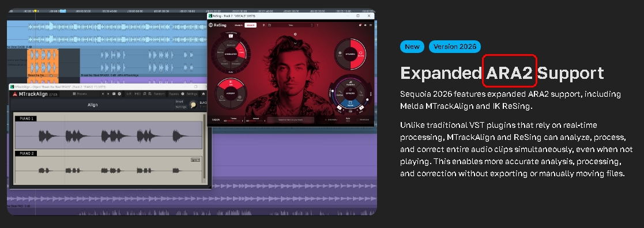Go to previous preset arrow in MTrackAlign
This screenshot has height=228, width=644.
pyautogui.click(x=103, y=94)
